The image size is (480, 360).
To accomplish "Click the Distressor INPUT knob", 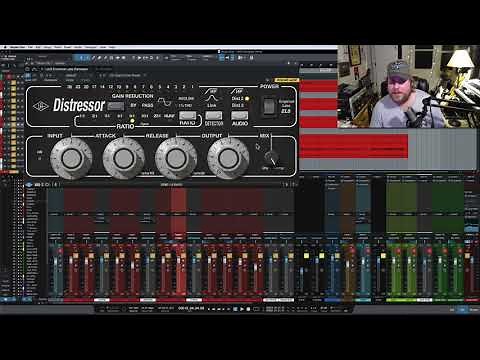I will pyautogui.click(x=71, y=158).
